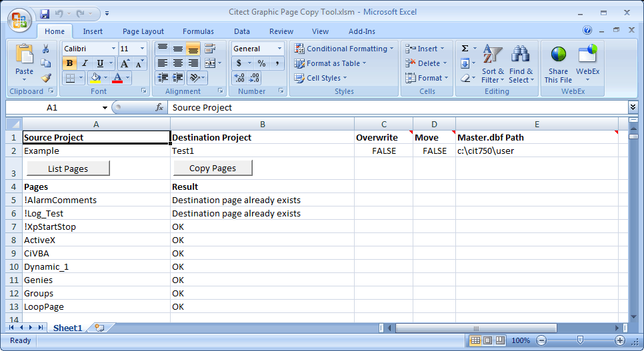Activate the Format Painter brush

click(x=45, y=77)
